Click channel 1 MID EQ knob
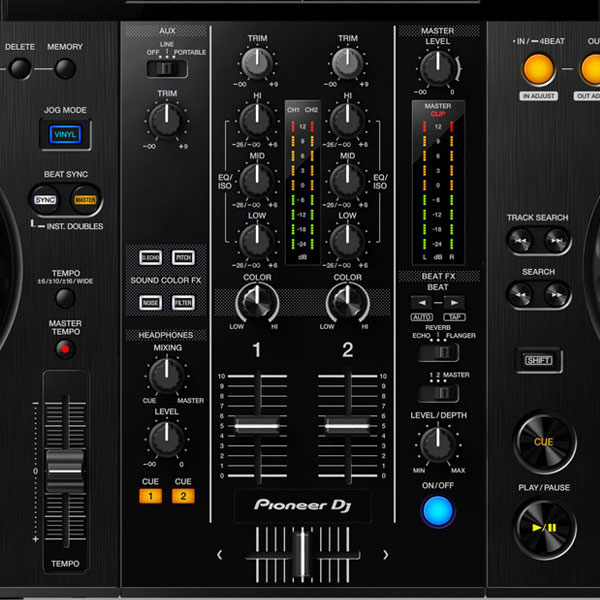Image resolution: width=600 pixels, height=600 pixels. pyautogui.click(x=257, y=181)
